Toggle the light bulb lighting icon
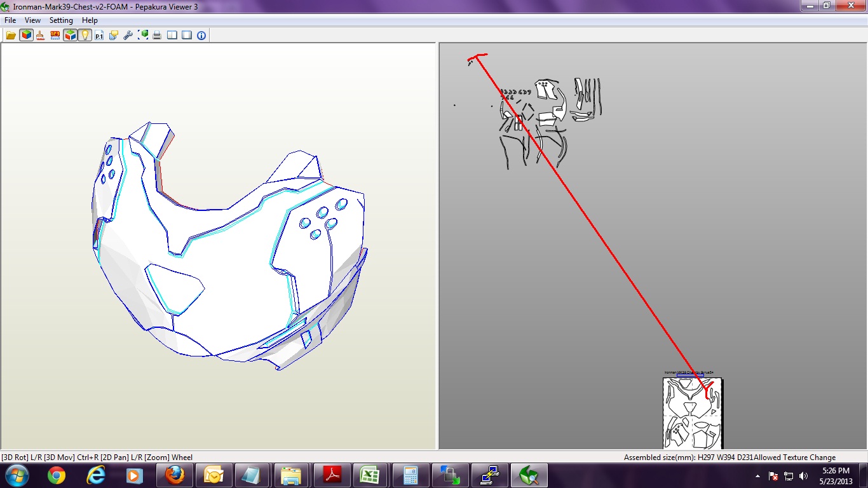This screenshot has width=868, height=488. click(x=85, y=35)
